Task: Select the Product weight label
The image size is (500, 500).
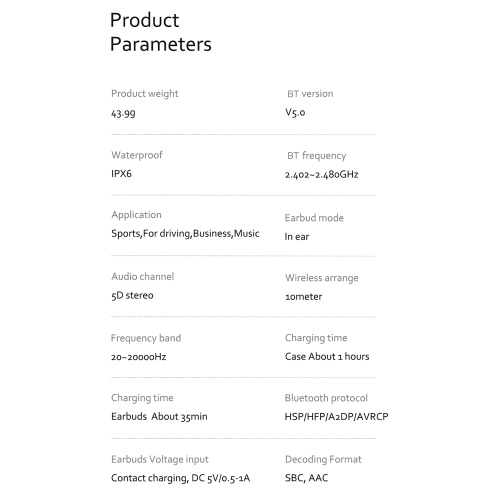Action: pyautogui.click(x=145, y=94)
